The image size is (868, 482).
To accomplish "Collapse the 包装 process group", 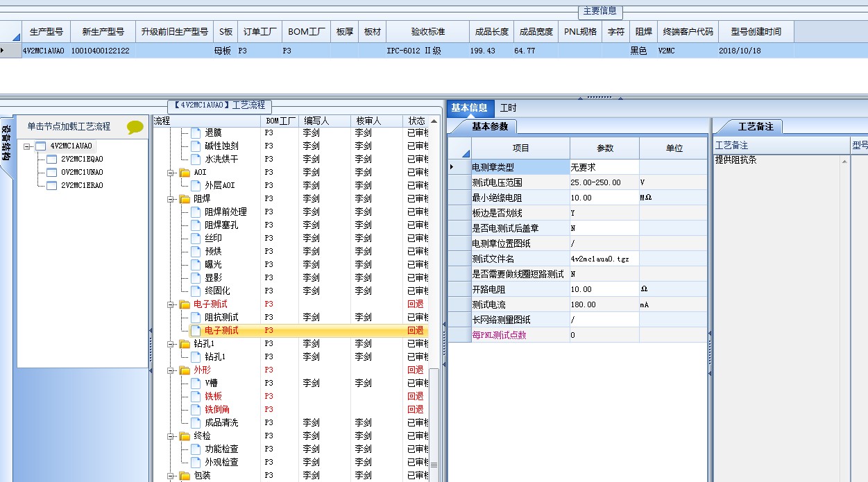I will pos(171,476).
